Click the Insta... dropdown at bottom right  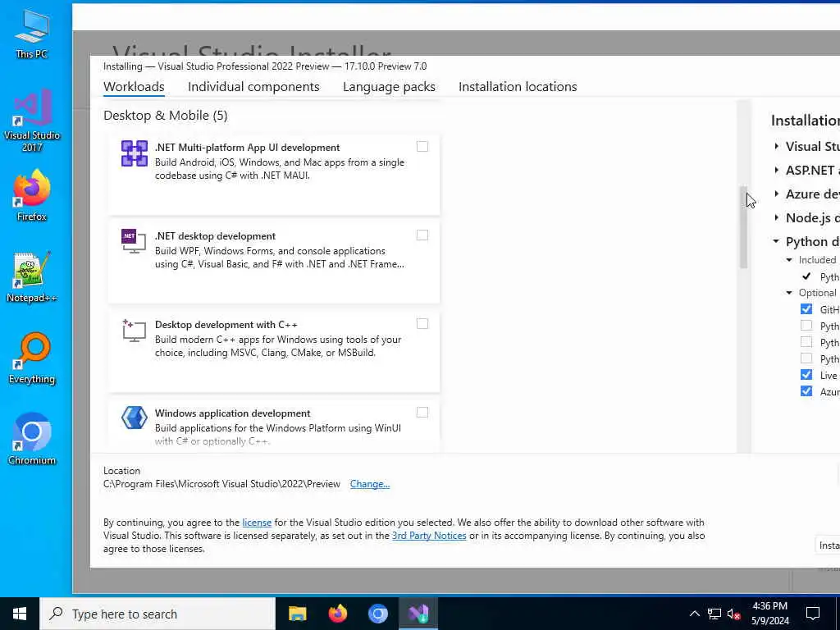coord(828,546)
